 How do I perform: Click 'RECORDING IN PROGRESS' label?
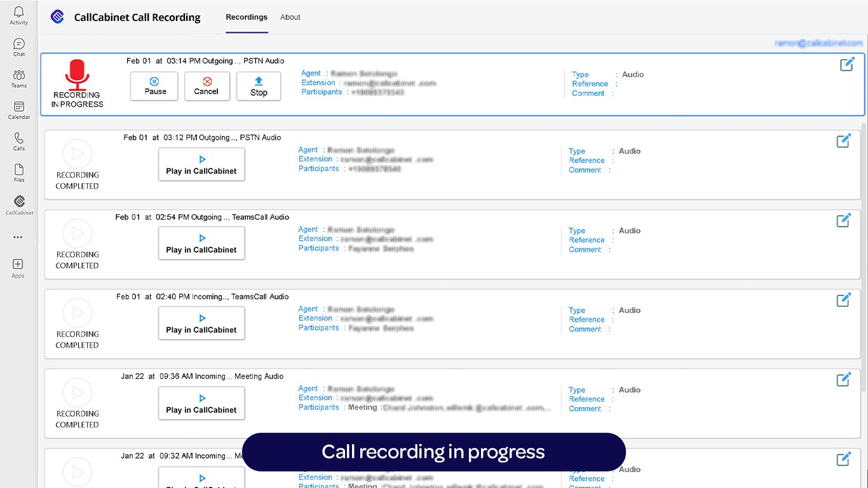tap(77, 100)
